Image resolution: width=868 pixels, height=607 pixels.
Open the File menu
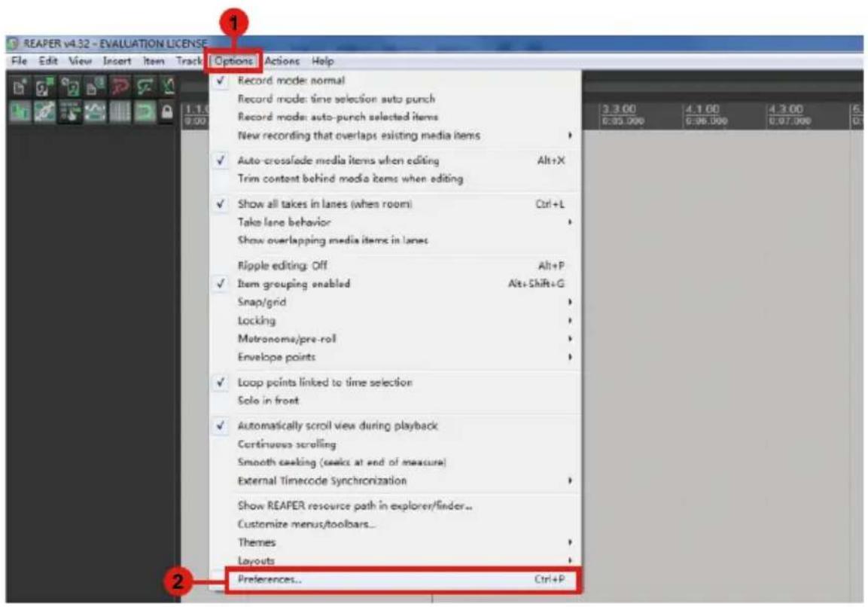[x=20, y=61]
